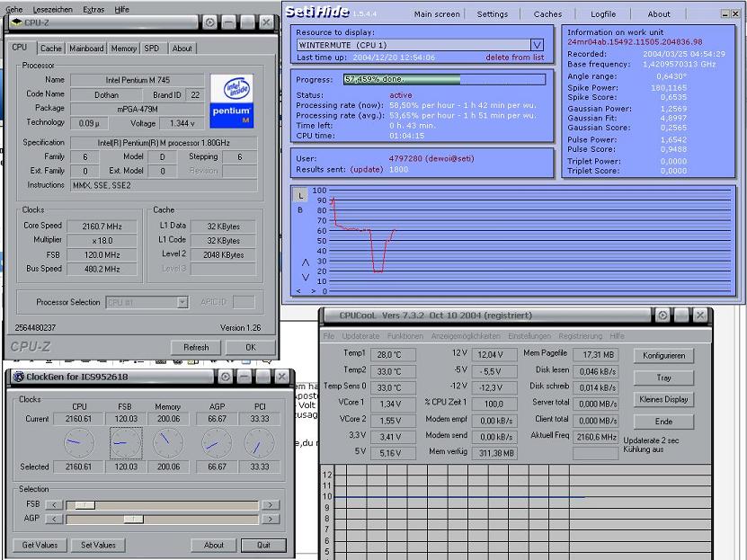Click the Aktuell Freq value field
The image size is (747, 560).
(595, 436)
